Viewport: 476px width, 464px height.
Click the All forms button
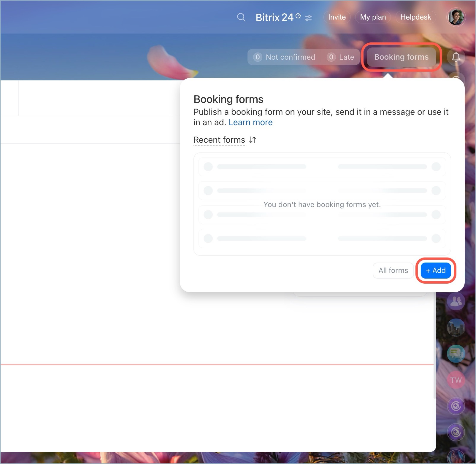393,270
